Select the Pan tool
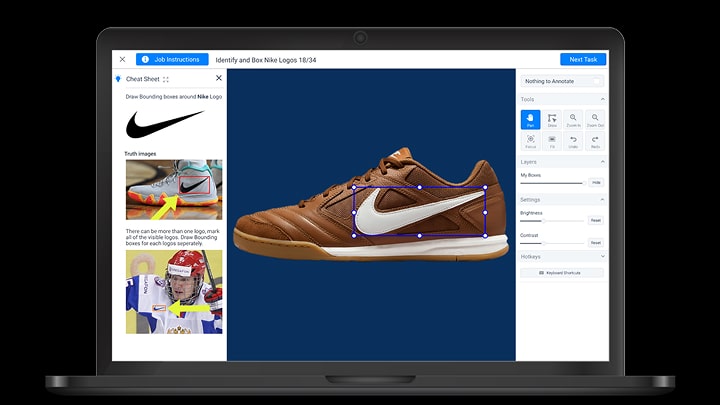The height and width of the screenshot is (405, 720). pos(530,120)
